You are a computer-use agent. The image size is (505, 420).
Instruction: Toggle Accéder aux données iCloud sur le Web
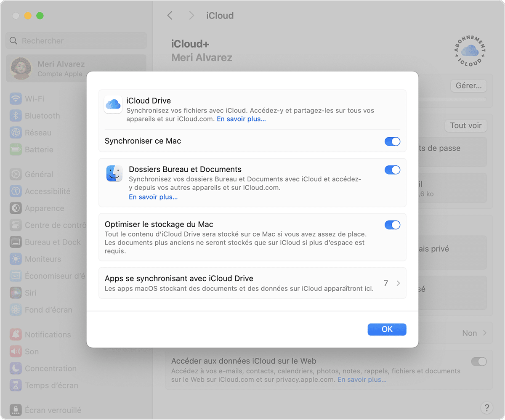479,362
